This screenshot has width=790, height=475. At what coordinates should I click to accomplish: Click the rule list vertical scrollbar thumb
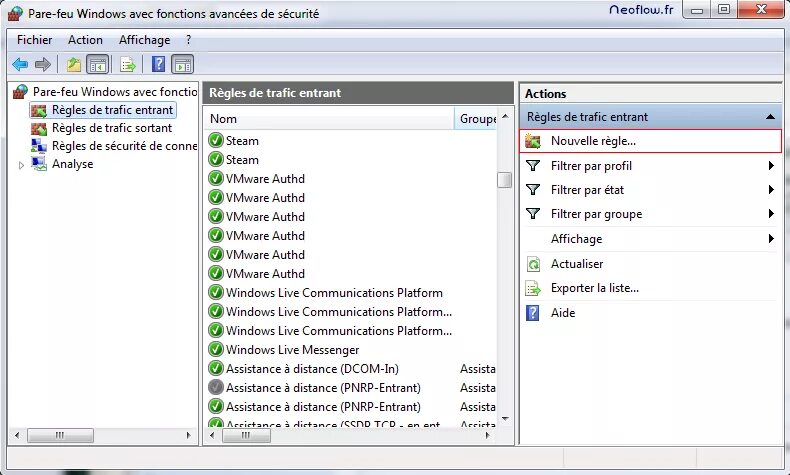(x=504, y=180)
